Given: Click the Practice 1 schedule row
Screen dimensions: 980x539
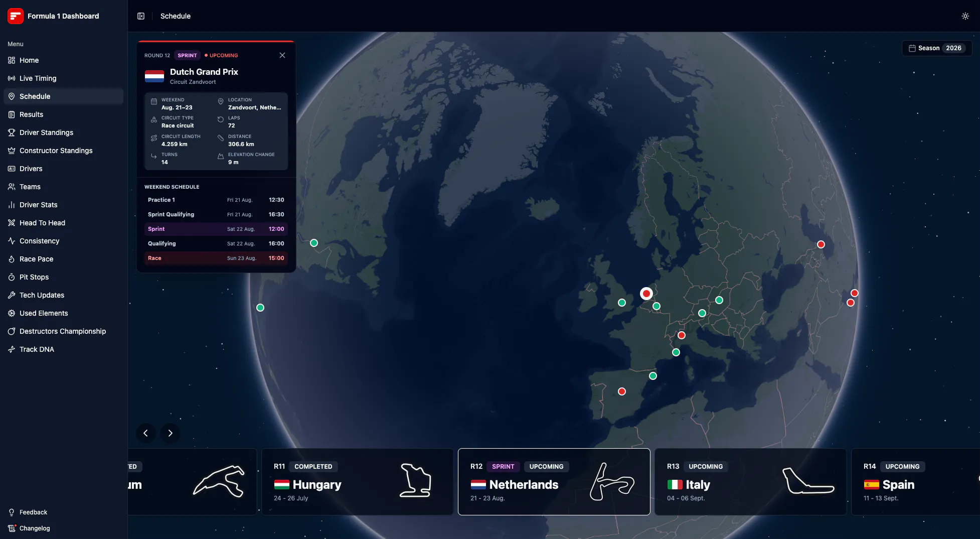Looking at the screenshot, I should [x=216, y=200].
